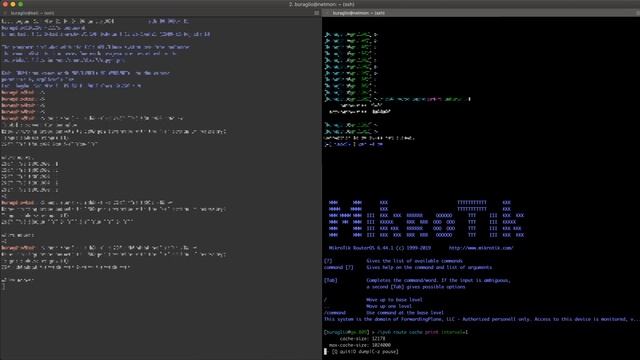Click the '[Q quit|D dump|C-z pause]' status line
640x360 pixels.
pos(364,351)
